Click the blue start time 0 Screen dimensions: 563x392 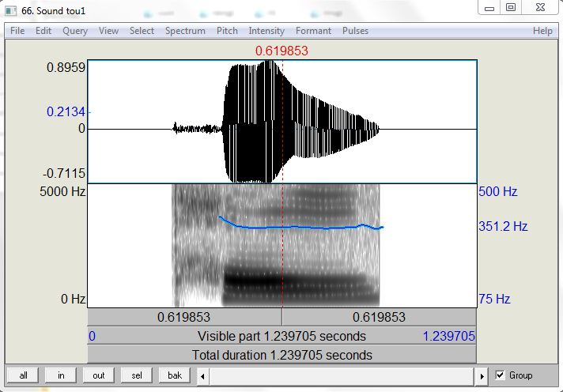92,336
